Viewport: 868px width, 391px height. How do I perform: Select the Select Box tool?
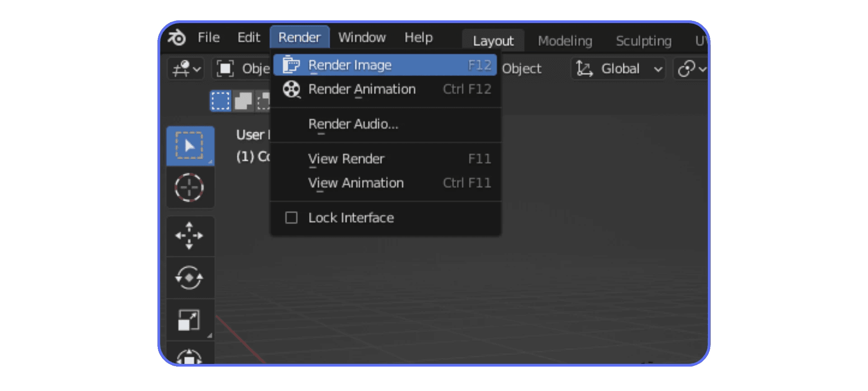pyautogui.click(x=190, y=146)
